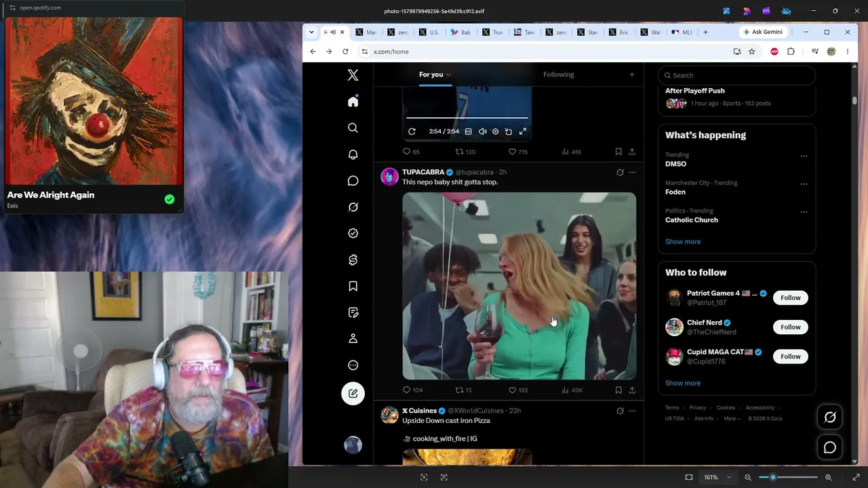The width and height of the screenshot is (868, 488).
Task: Follow Patriot Games 4
Action: [791, 298]
